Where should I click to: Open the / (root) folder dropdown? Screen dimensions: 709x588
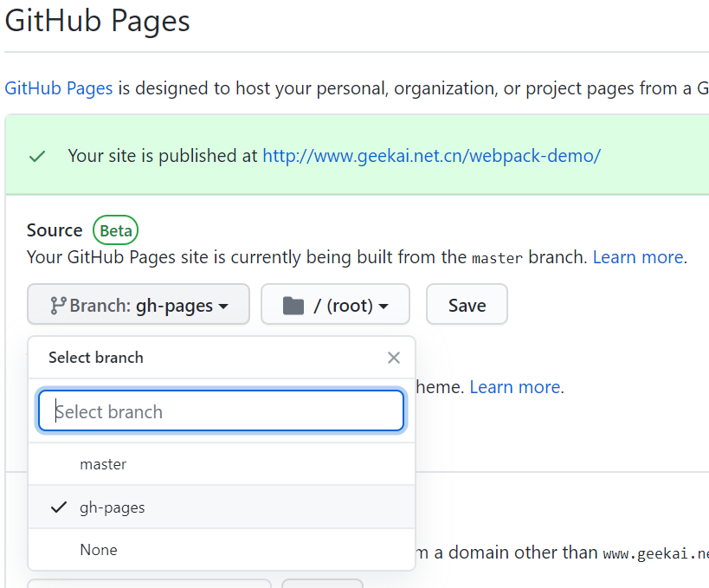tap(336, 305)
